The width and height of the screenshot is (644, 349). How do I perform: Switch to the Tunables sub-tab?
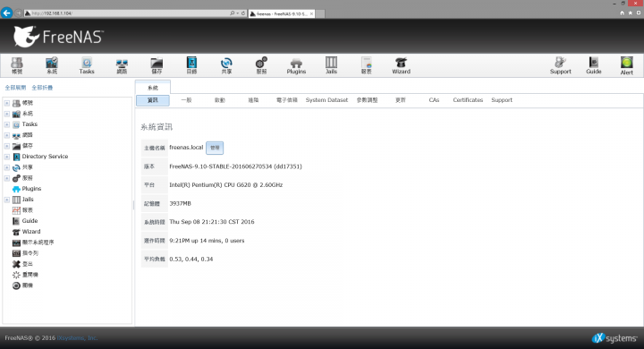tap(367, 100)
